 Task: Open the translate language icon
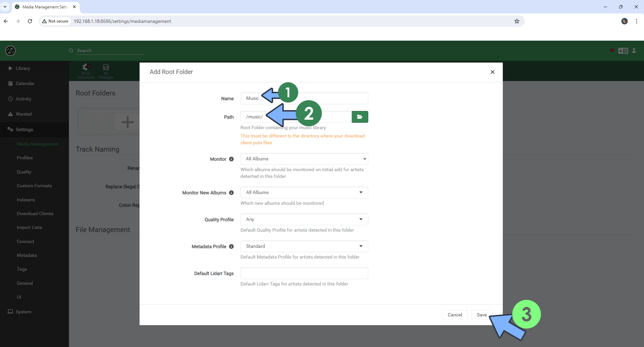pos(623,50)
